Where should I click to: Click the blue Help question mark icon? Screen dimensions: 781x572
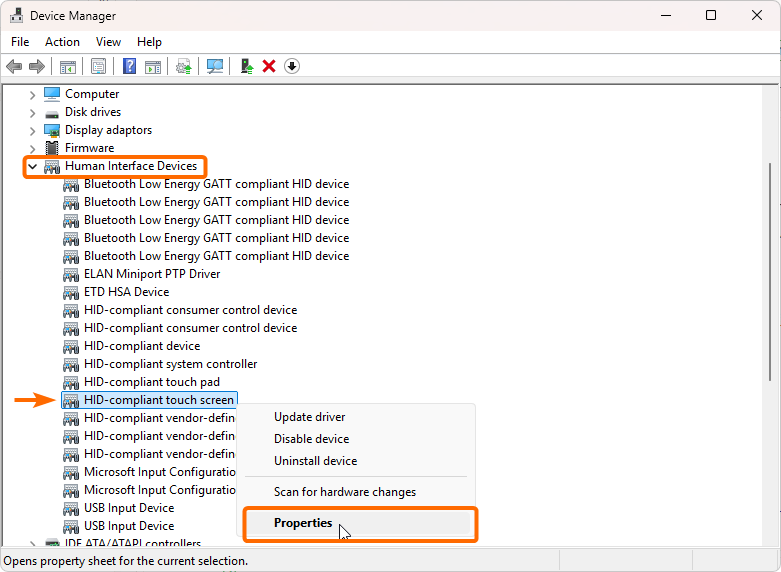click(x=129, y=66)
